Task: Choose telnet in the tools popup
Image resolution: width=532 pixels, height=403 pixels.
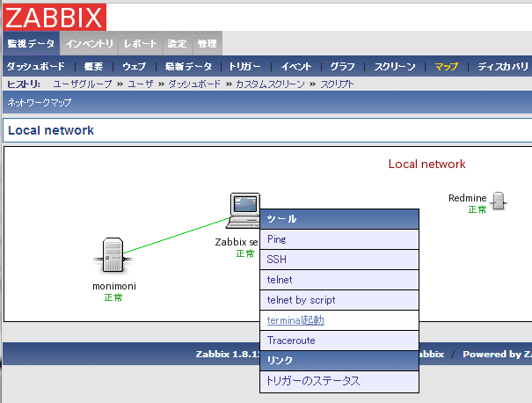Action: point(339,280)
